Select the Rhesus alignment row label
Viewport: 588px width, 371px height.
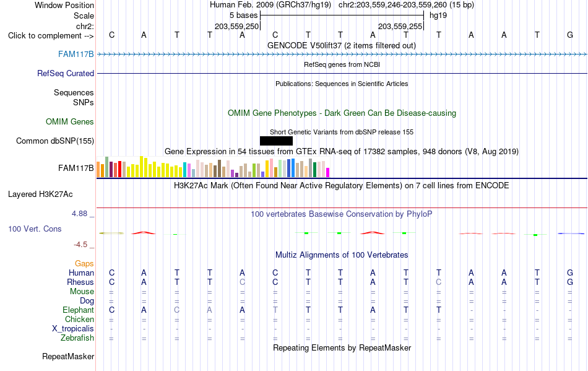[x=80, y=282]
